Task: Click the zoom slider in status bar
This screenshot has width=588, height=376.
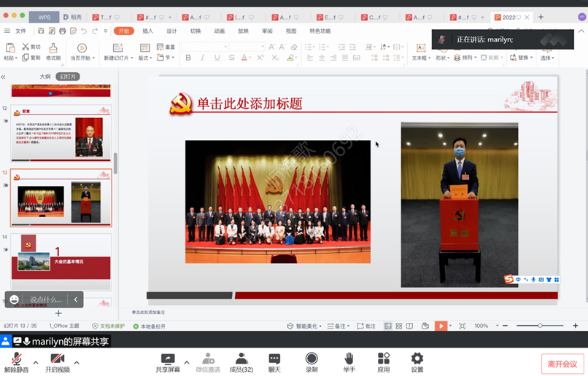Action: [540, 326]
